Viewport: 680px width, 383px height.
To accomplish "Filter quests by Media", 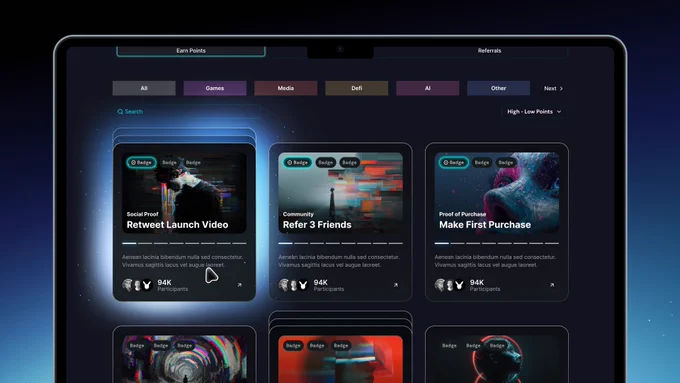I will pos(286,88).
